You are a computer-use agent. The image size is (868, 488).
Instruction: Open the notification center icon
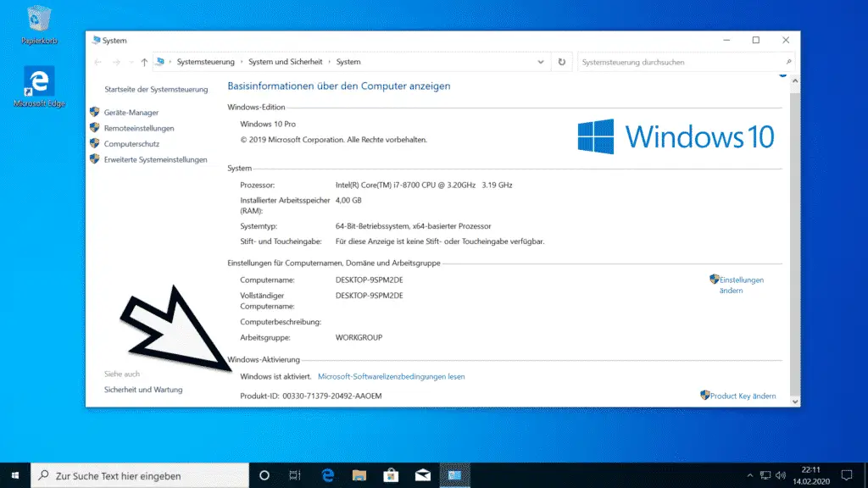point(847,475)
